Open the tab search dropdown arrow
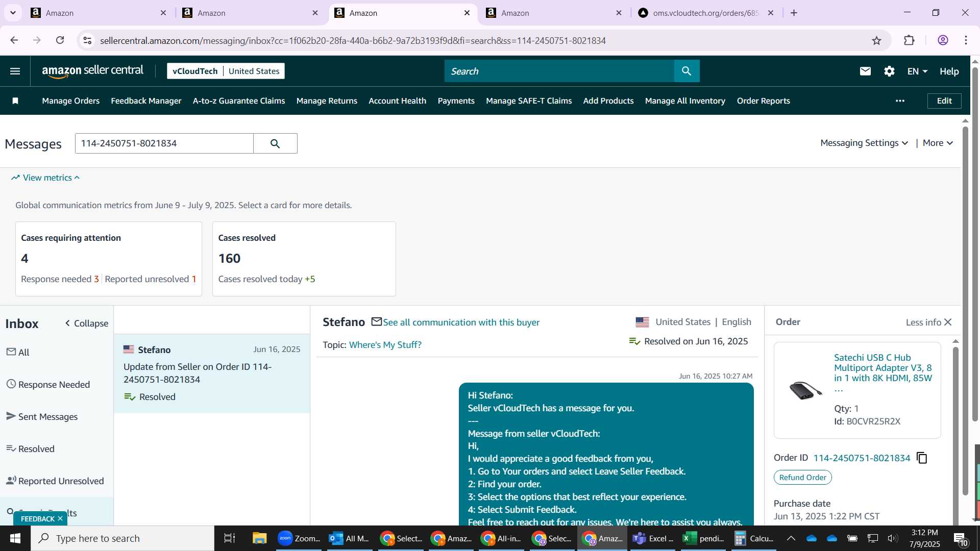The image size is (980, 551). coord(13,13)
